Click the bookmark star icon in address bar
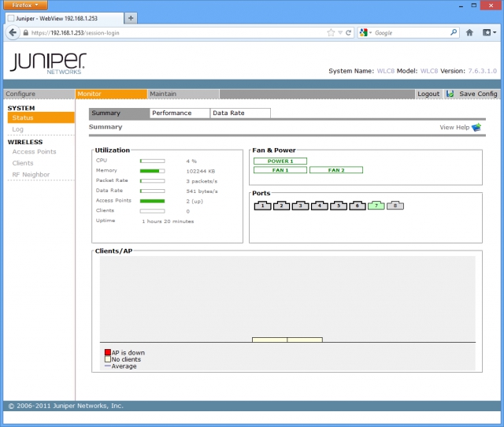 331,32
